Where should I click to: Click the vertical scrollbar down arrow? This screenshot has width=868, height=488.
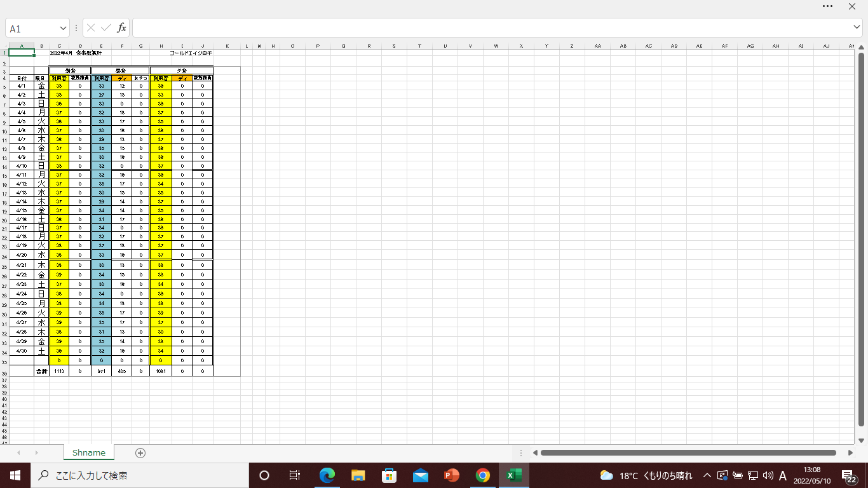862,440
